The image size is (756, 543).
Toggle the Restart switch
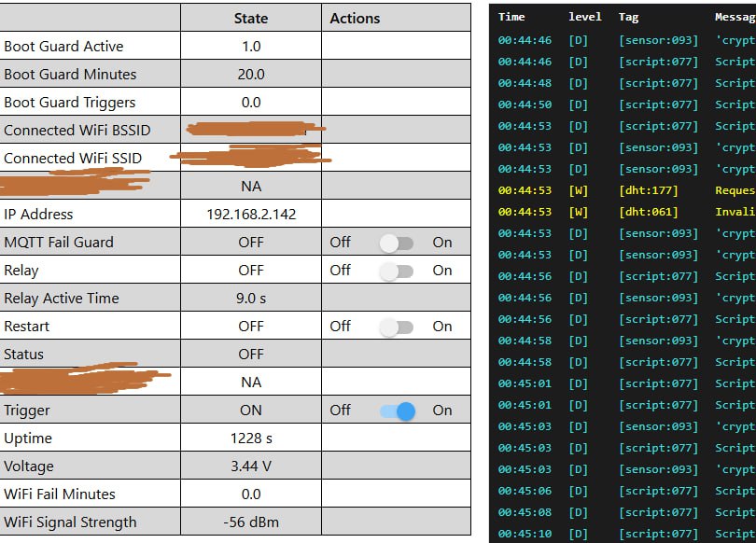[397, 327]
